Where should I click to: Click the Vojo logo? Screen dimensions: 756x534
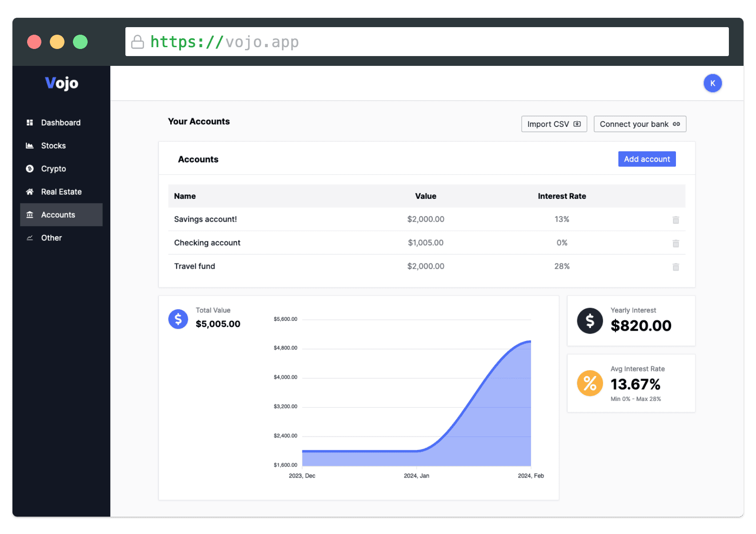(61, 83)
